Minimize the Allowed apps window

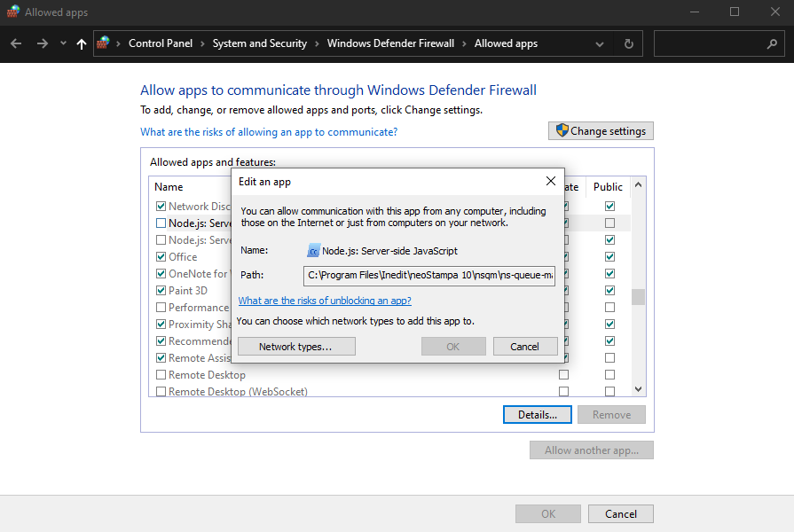(x=695, y=12)
